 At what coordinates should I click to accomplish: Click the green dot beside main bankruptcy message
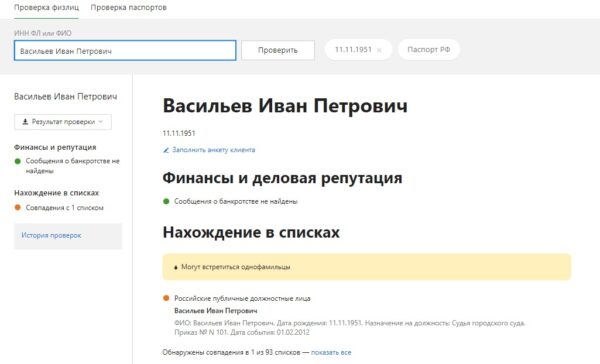pyautogui.click(x=166, y=201)
